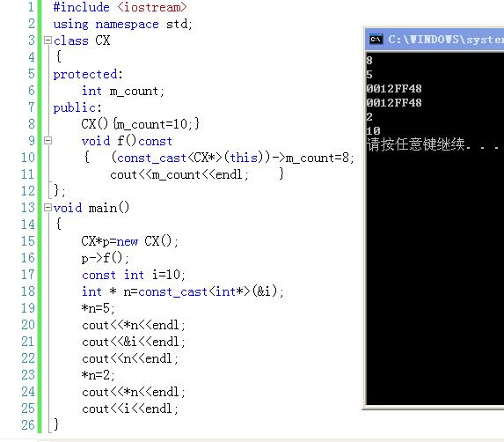Collapse the void main() function block
Screen dimensions: 504x442
(x=47, y=208)
